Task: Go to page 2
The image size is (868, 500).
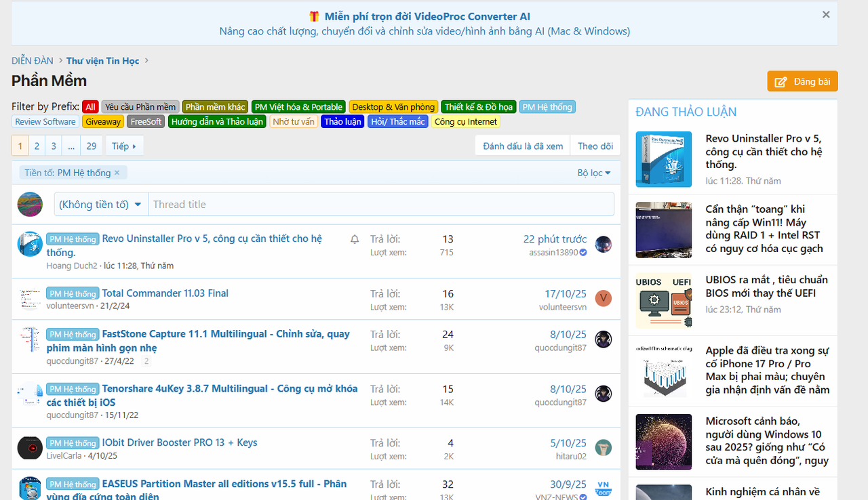Action: coord(37,146)
